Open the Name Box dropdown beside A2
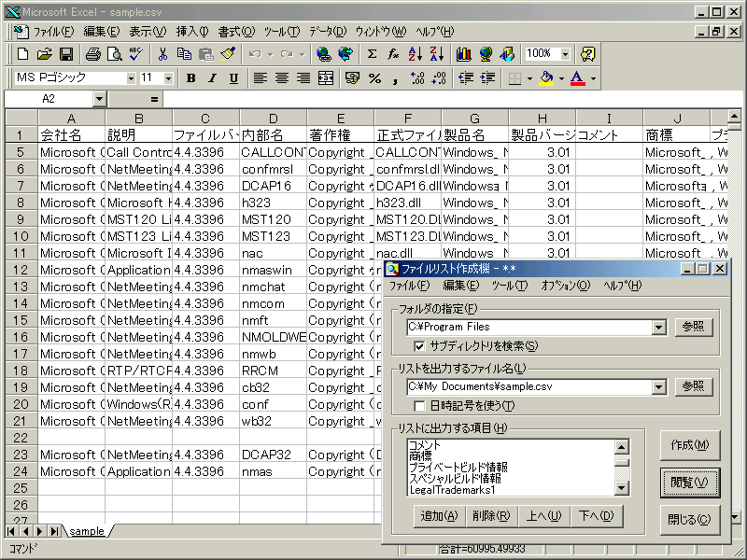Image resolution: width=747 pixels, height=560 pixels. coord(99,99)
